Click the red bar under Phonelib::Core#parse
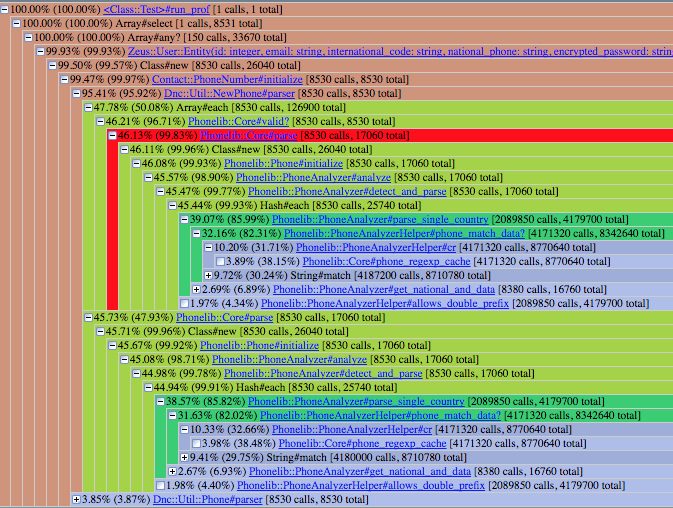673x508 pixels. [x=112, y=225]
